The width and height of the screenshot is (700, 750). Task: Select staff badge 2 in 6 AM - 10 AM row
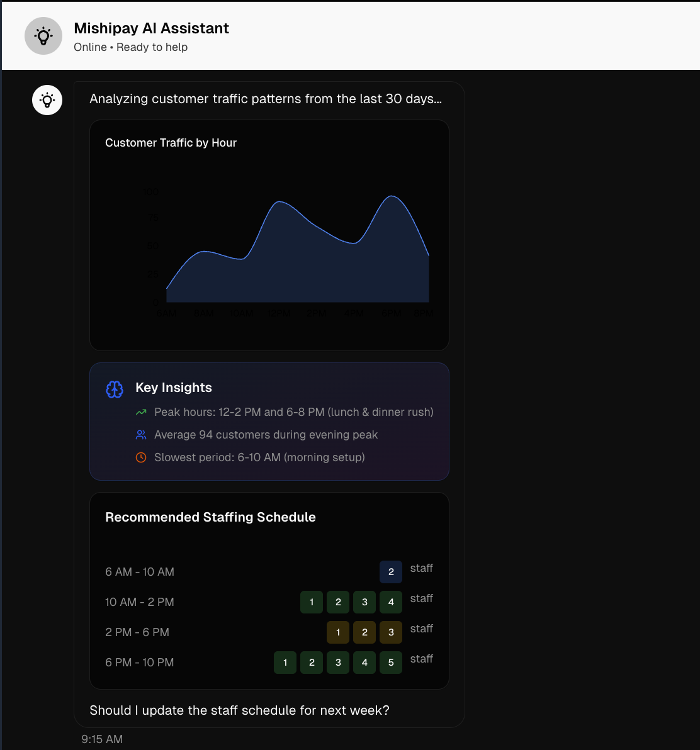391,571
